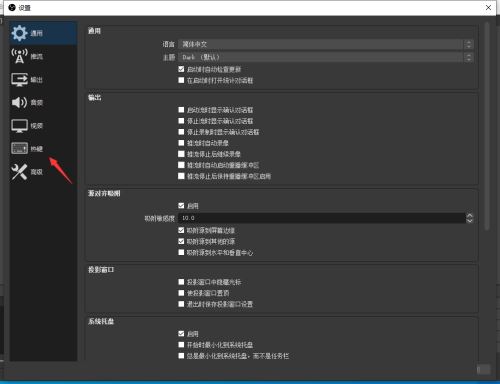Select the 热键 text label in sidebar
Image resolution: width=500 pixels, height=384 pixels.
pos(37,149)
